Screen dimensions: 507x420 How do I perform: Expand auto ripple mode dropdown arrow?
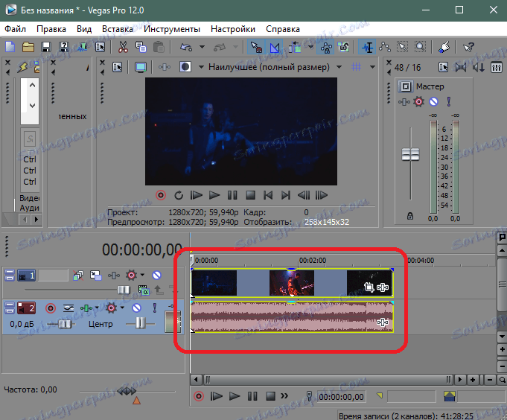click(310, 47)
